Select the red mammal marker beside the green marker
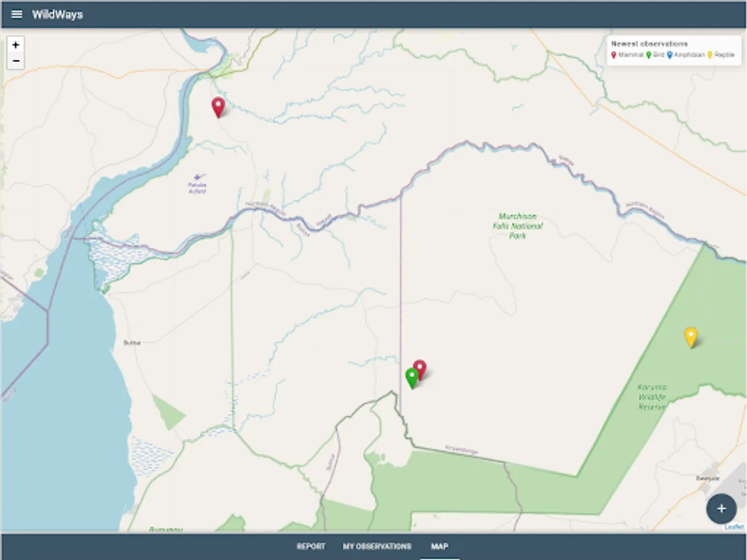Screen dimensions: 747x560 pyautogui.click(x=420, y=370)
